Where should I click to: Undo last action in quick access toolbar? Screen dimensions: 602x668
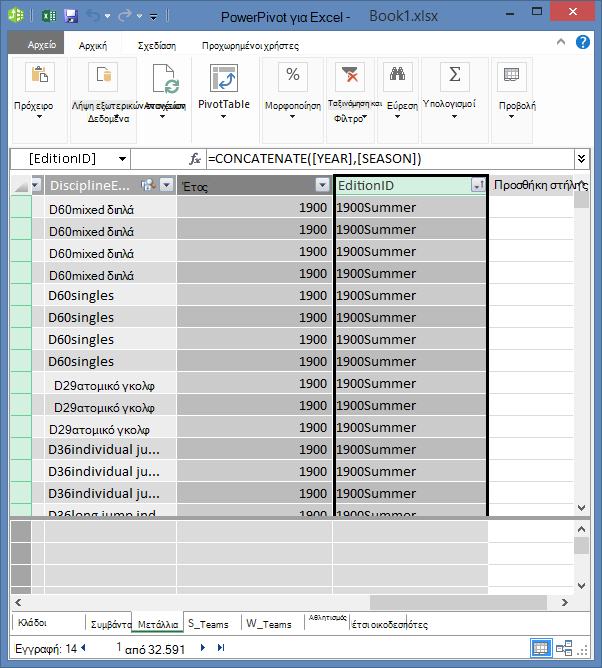[93, 16]
